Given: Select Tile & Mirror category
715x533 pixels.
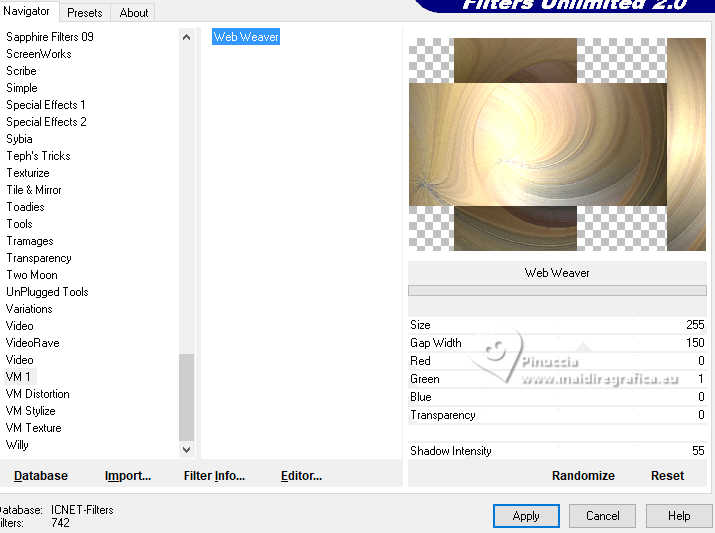Looking at the screenshot, I should (x=34, y=190).
